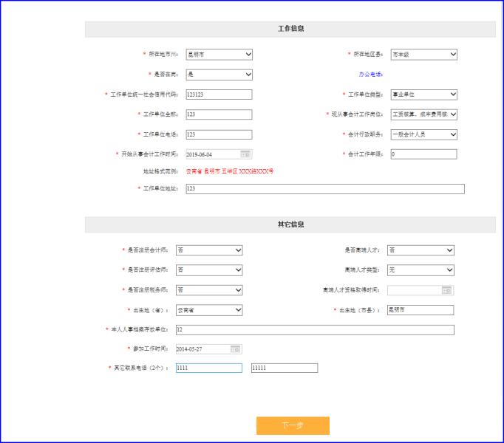Click calendar icon for 高端人才资格取得时间

(446, 290)
